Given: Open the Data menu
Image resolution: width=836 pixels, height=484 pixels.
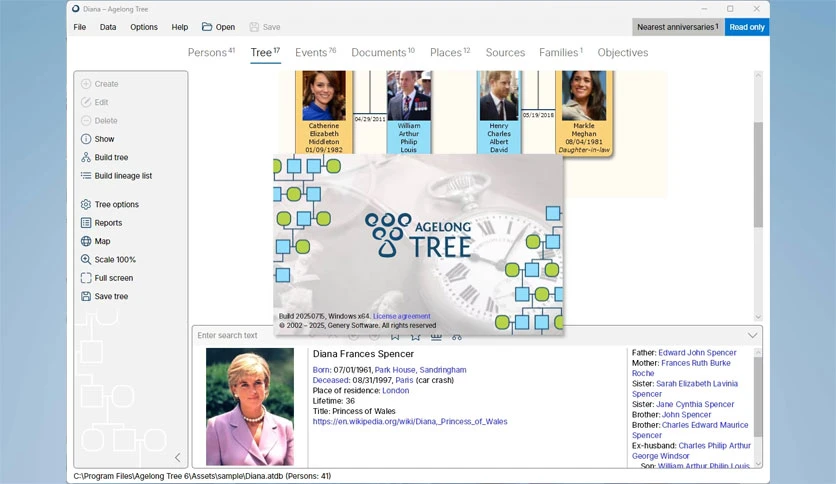Looking at the screenshot, I should (x=108, y=27).
